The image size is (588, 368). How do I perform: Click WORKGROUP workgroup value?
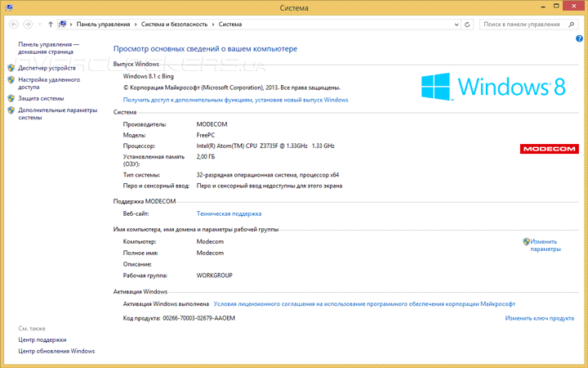click(215, 276)
